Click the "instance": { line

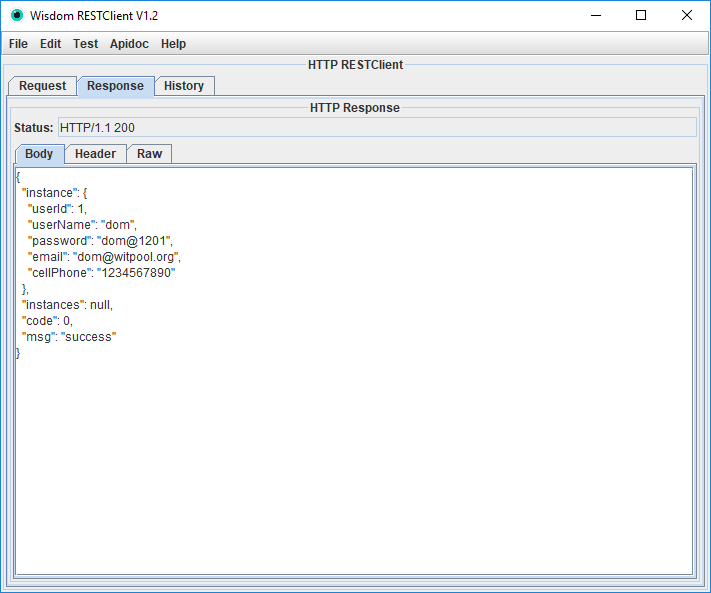[54, 193]
